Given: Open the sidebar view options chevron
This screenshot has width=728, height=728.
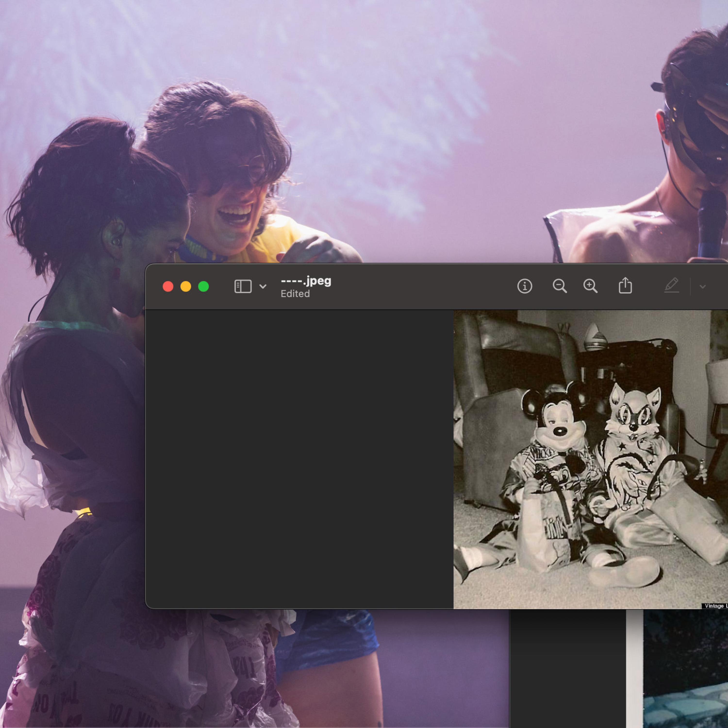Looking at the screenshot, I should click(x=263, y=287).
